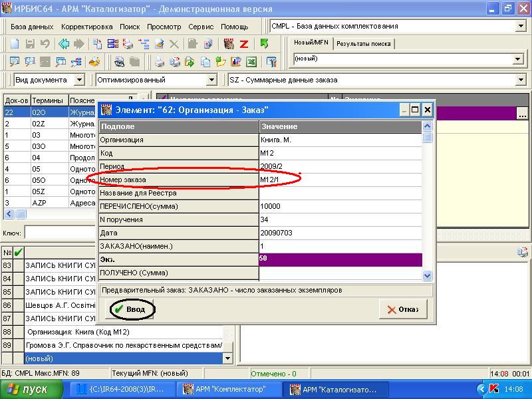Open the 'Вид документа' dropdown
The width and height of the screenshot is (532, 399).
click(x=79, y=80)
